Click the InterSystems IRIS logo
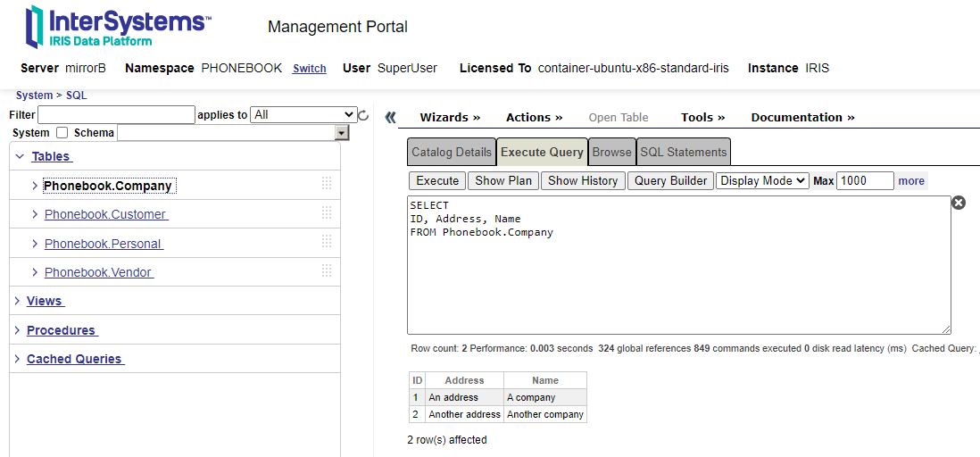The image size is (980, 457). tap(118, 27)
